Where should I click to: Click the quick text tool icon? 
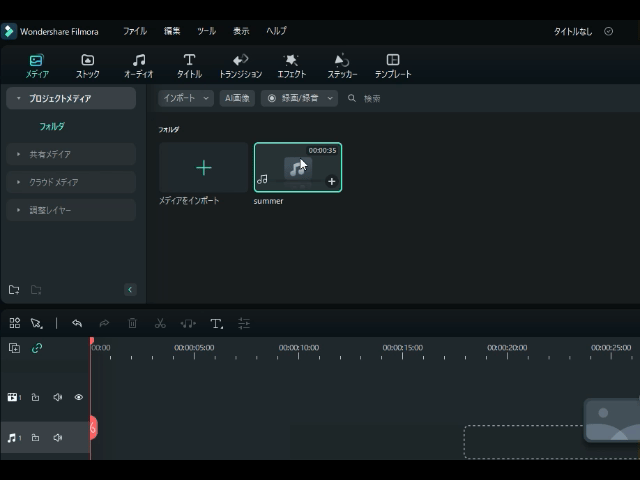216,323
